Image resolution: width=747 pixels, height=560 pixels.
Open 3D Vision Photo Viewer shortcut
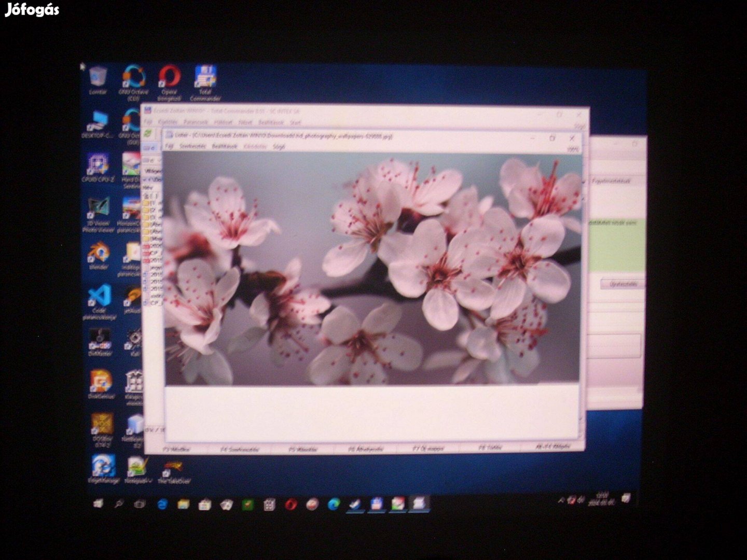tap(98, 215)
